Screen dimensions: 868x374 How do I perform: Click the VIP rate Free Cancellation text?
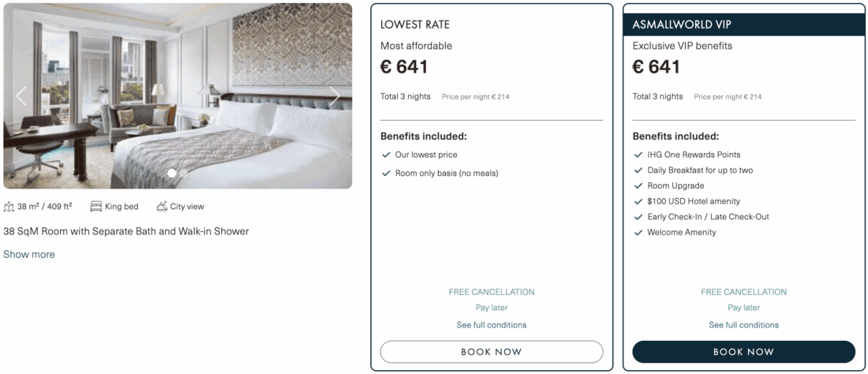pos(743,292)
